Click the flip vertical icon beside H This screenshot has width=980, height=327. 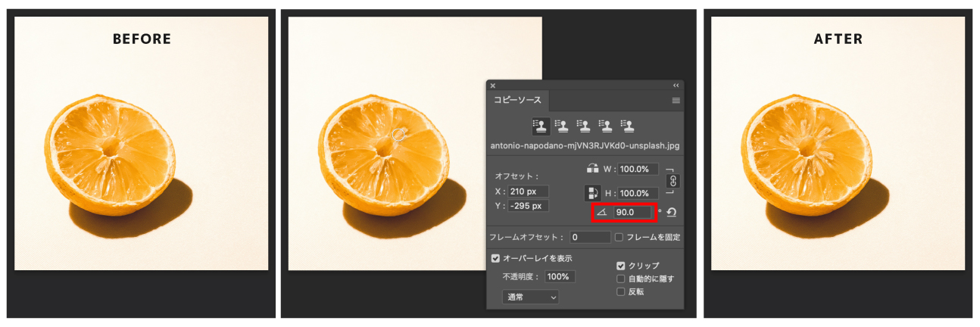[593, 193]
